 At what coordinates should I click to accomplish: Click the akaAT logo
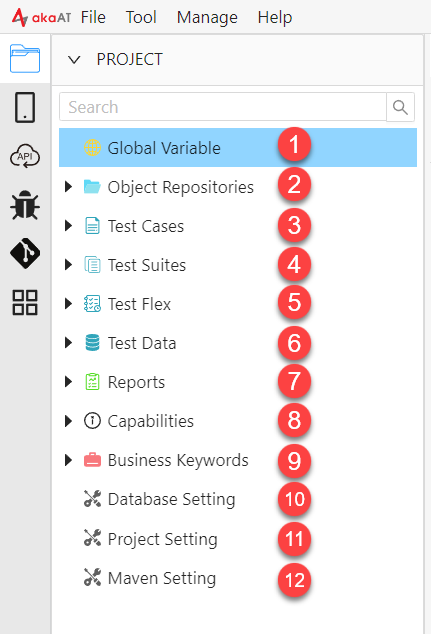coord(42,17)
